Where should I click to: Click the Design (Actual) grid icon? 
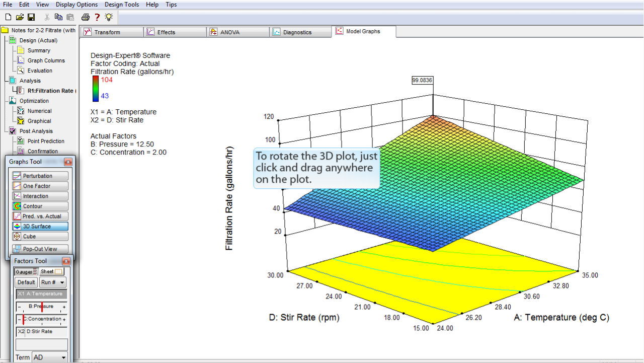[x=13, y=40]
